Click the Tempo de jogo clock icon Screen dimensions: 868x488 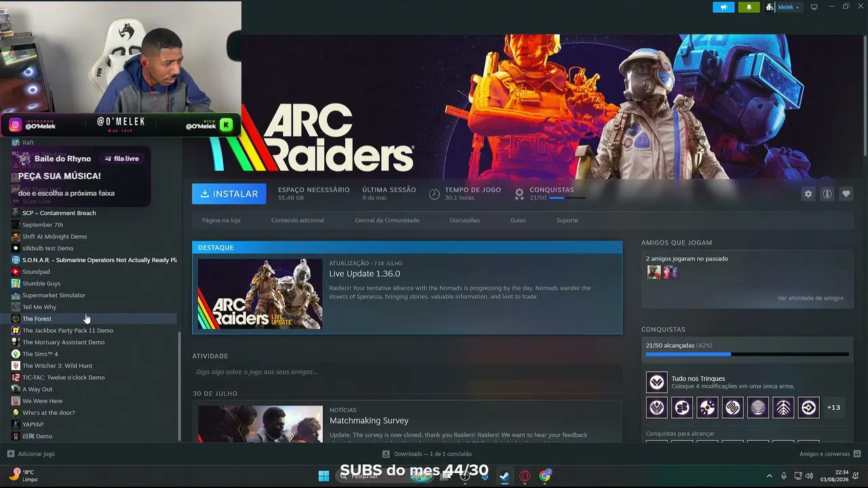[x=435, y=195]
